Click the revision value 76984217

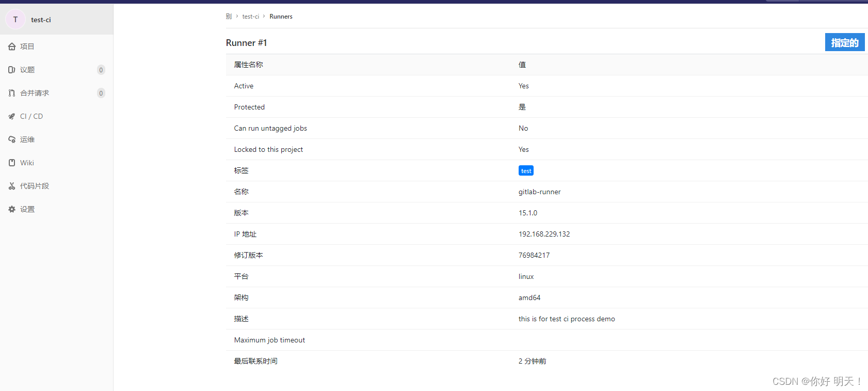[x=534, y=255]
